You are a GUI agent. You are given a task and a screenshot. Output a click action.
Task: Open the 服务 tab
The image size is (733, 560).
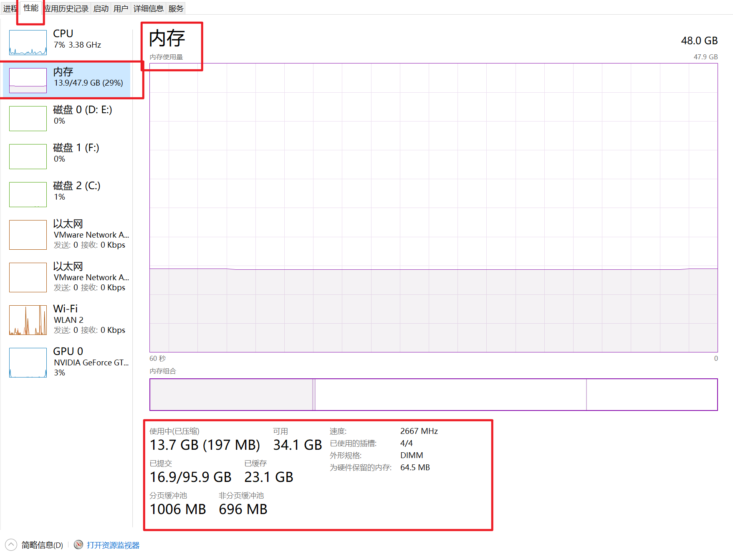[176, 8]
